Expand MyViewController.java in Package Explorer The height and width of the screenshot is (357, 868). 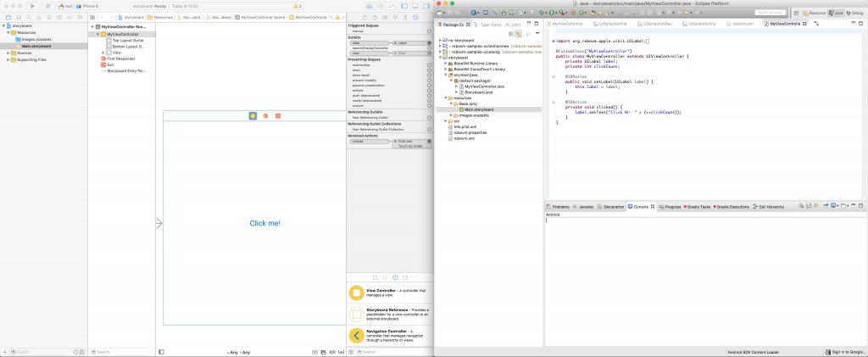[x=455, y=86]
